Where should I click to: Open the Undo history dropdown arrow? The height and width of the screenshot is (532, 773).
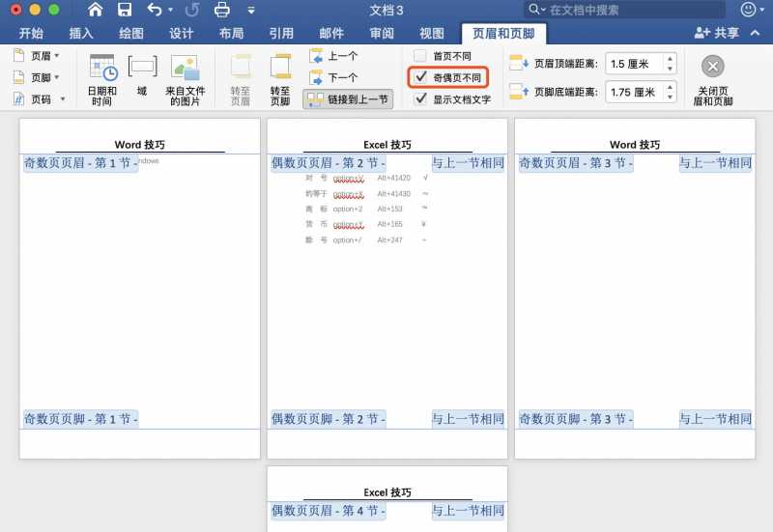click(171, 10)
